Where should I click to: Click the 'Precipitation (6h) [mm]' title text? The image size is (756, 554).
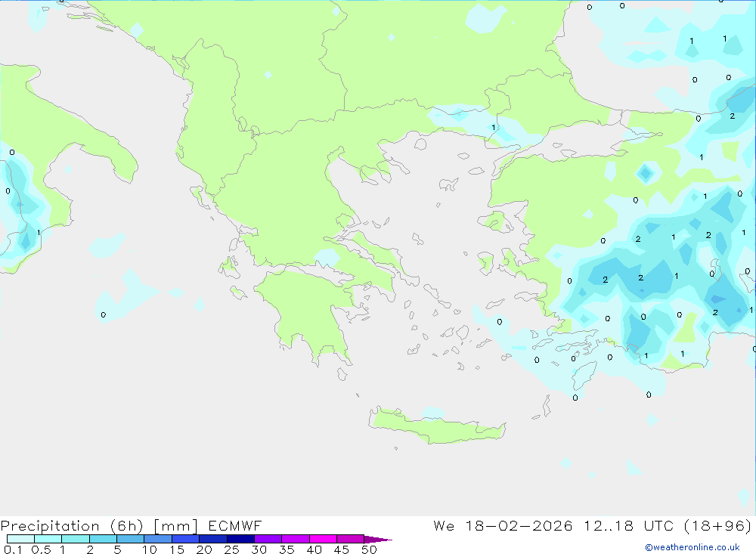[x=99, y=526]
